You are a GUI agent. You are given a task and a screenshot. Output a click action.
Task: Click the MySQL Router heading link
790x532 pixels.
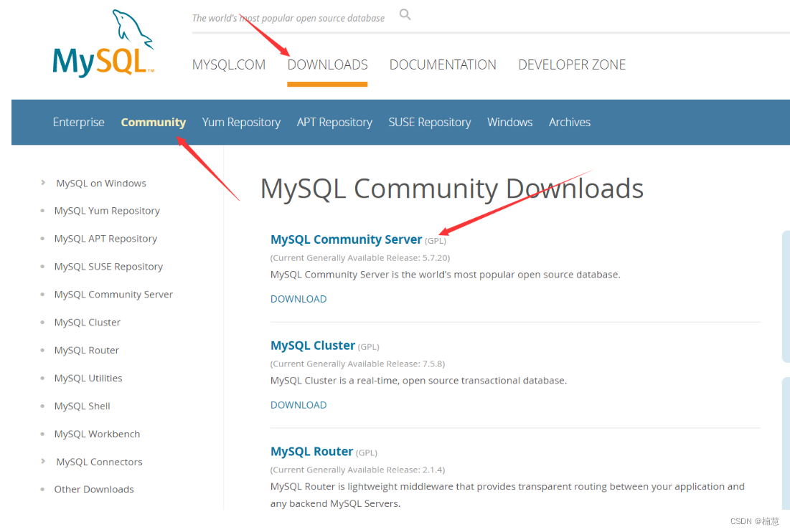[x=312, y=452]
